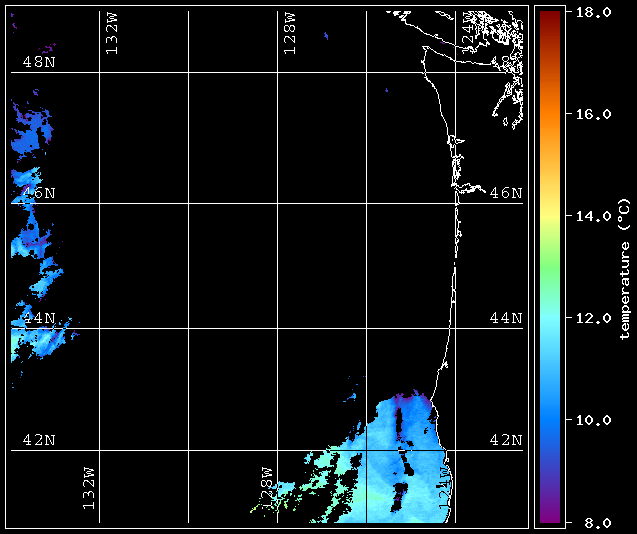Click the 46N label on the right side

[x=506, y=192]
